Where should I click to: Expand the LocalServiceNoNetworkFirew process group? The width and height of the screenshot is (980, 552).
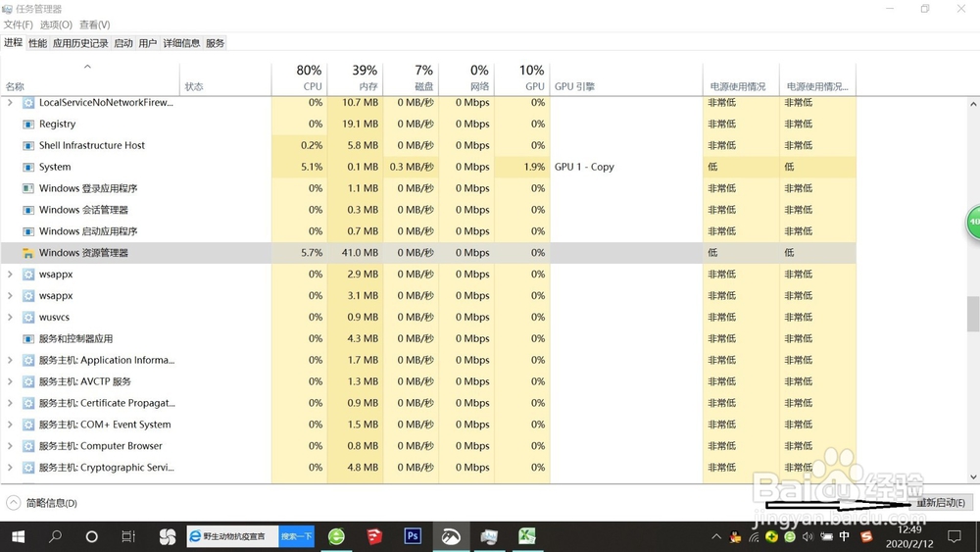click(10, 103)
